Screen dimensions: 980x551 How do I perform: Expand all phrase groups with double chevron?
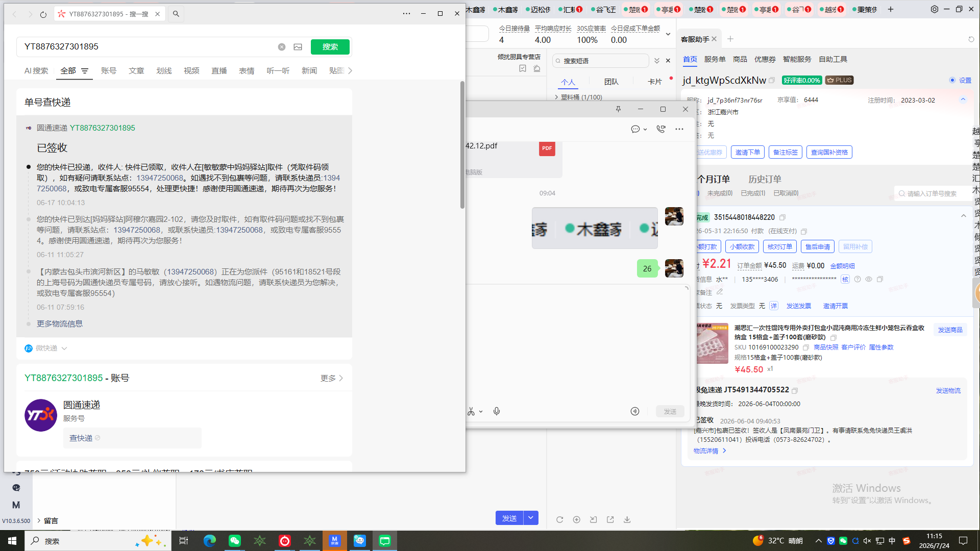click(657, 61)
